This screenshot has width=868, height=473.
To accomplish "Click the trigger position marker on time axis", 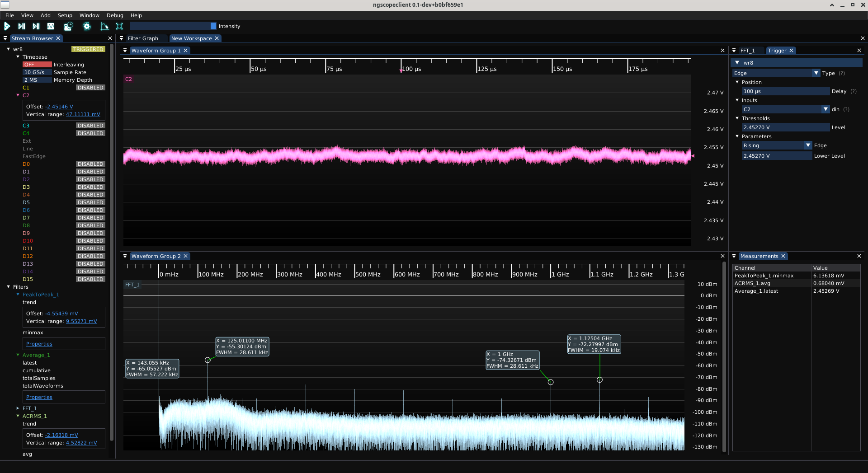I will tap(401, 70).
